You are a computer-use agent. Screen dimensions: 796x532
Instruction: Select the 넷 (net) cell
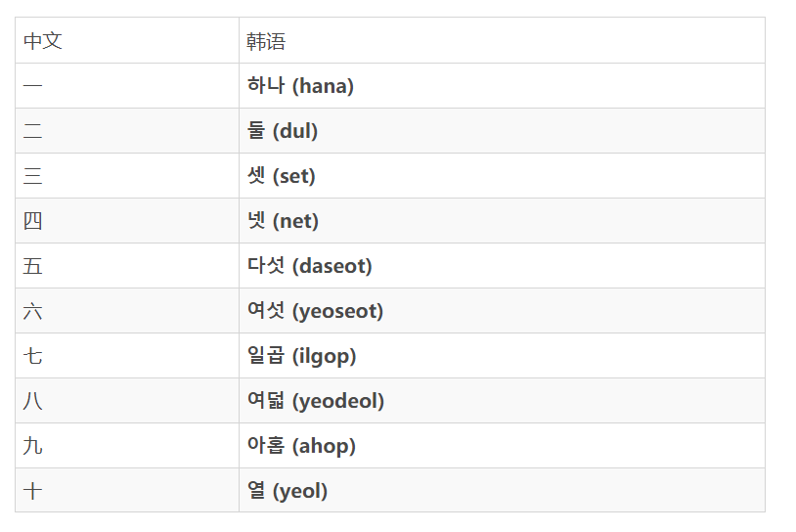click(502, 221)
